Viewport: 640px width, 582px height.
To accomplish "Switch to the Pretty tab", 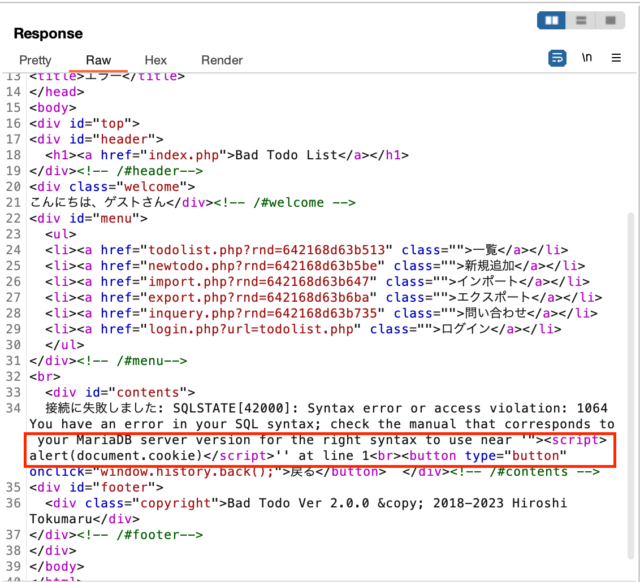I will click(35, 60).
